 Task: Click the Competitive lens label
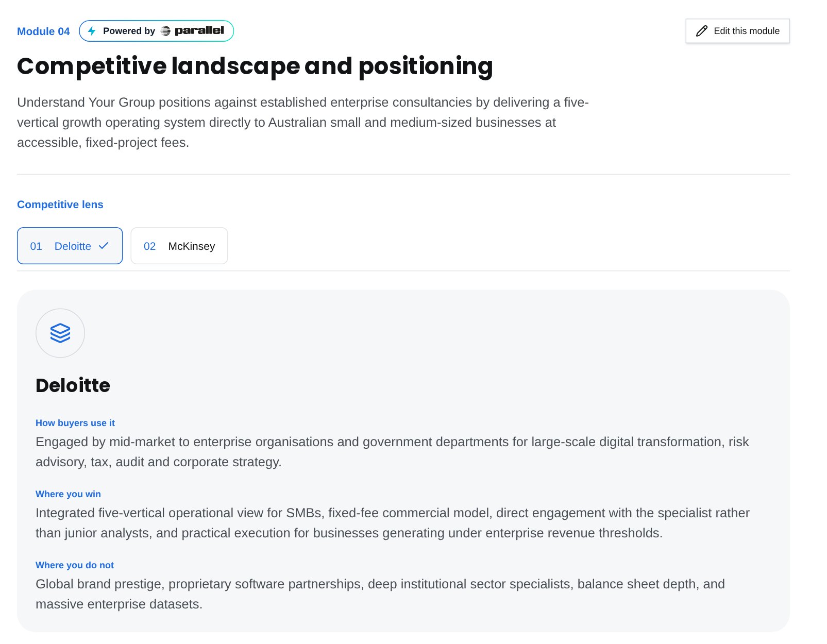pyautogui.click(x=60, y=205)
